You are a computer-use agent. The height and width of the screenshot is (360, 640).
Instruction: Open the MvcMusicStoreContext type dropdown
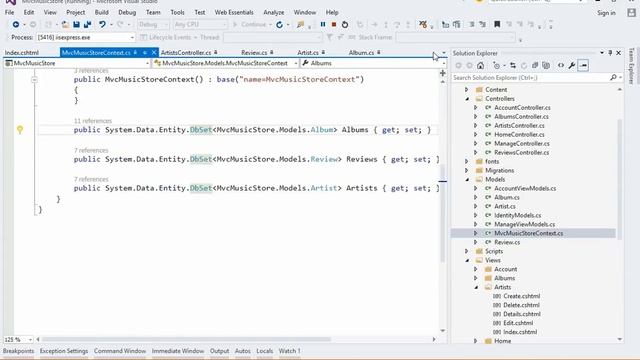coord(296,63)
